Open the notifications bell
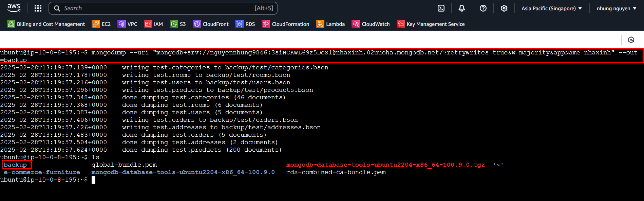 (x=462, y=8)
